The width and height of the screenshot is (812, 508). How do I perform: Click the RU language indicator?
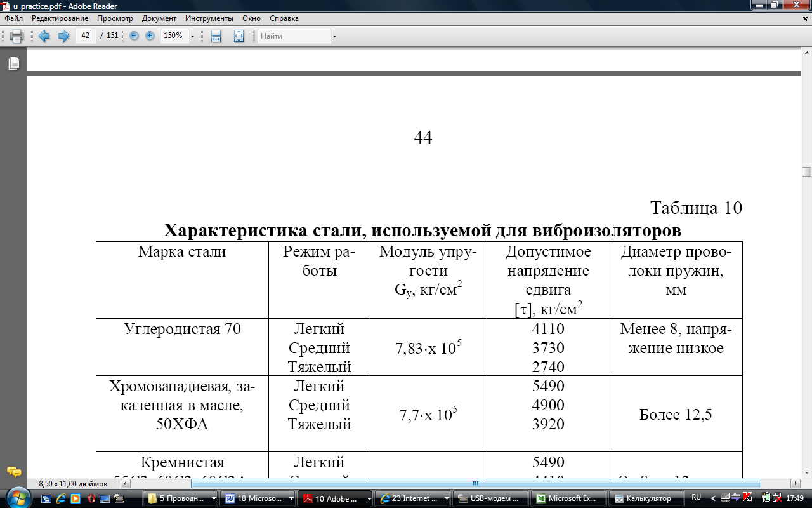click(x=696, y=497)
